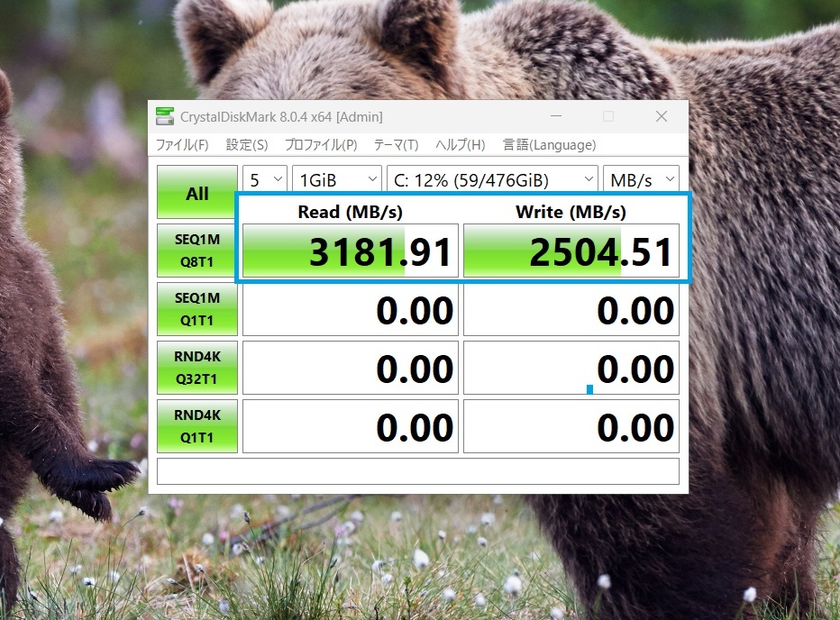Open the プロファイル(P) menu
This screenshot has width=840, height=620.
click(321, 145)
